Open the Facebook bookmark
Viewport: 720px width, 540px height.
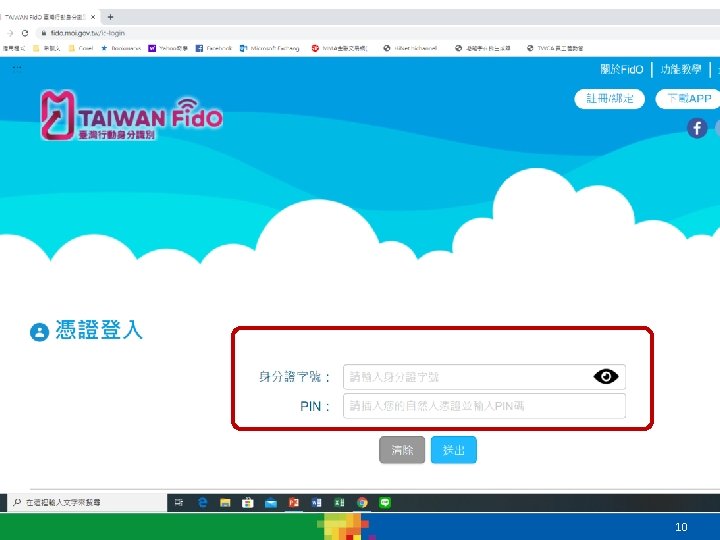coord(214,48)
